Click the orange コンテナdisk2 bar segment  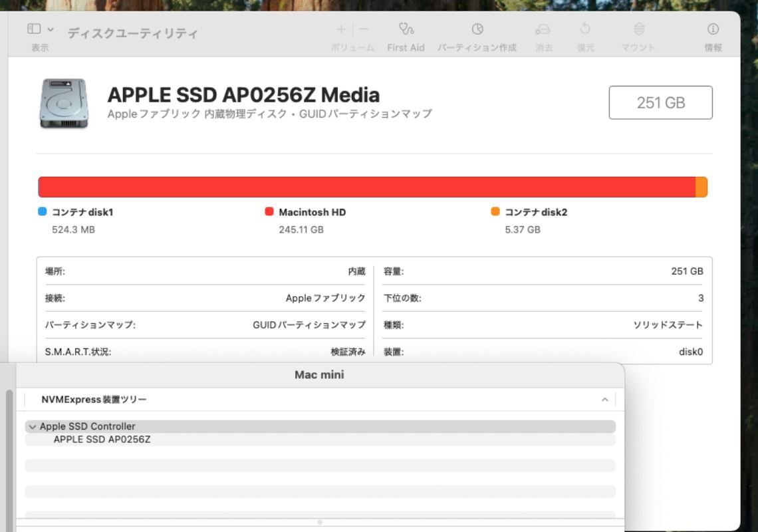click(701, 187)
